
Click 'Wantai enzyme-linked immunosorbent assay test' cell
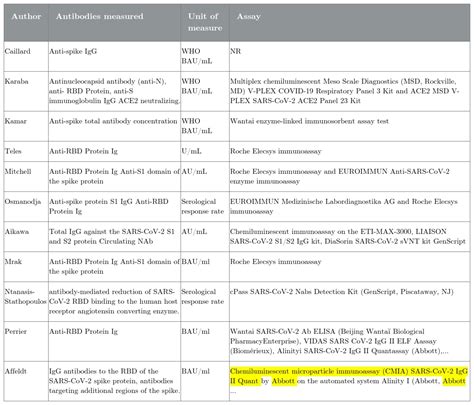(350, 126)
